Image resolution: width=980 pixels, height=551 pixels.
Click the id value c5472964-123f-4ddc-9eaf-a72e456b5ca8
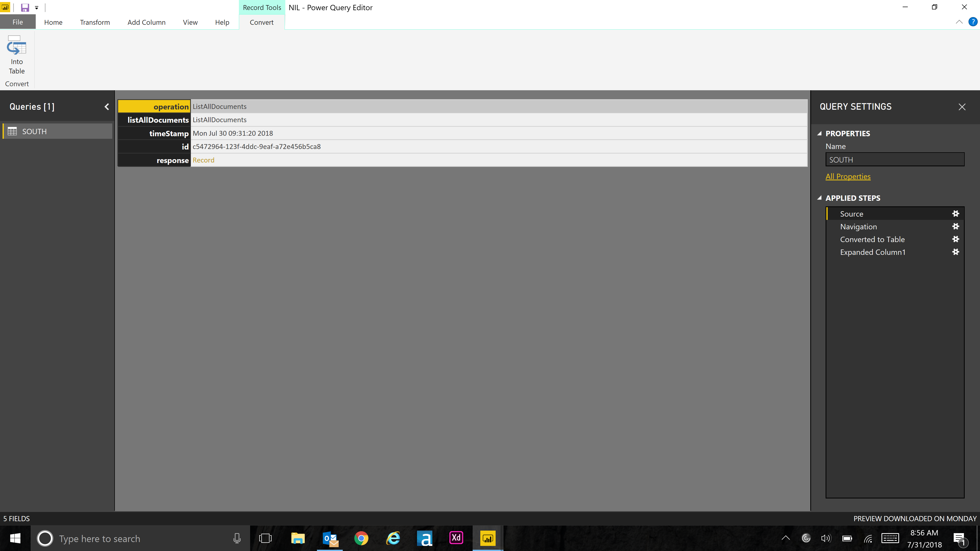tap(257, 146)
